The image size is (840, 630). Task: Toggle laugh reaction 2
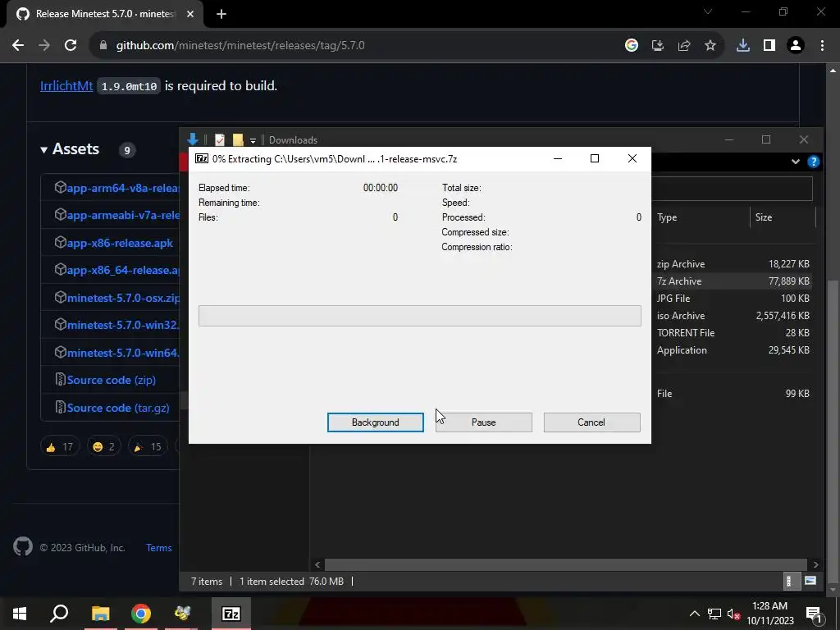point(104,446)
